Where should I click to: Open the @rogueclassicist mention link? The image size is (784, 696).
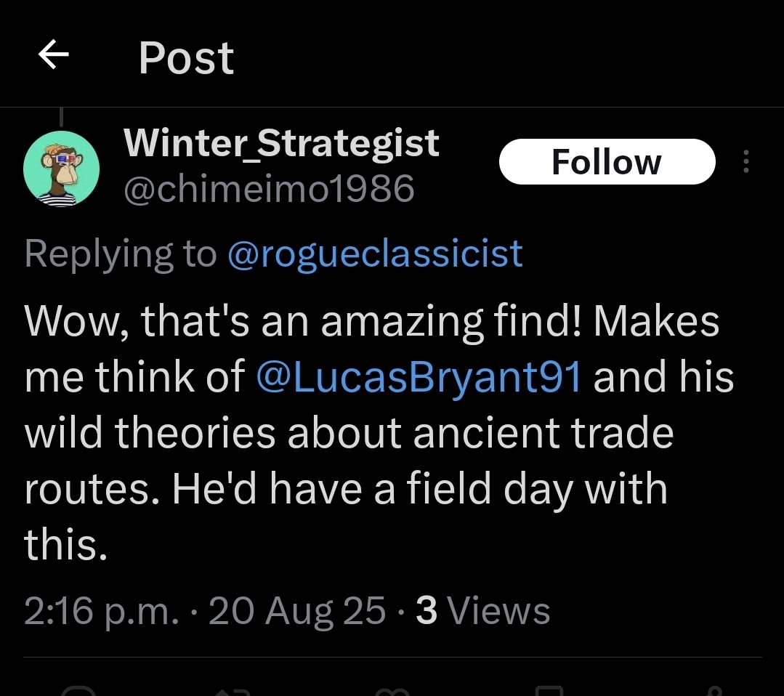pyautogui.click(x=375, y=253)
